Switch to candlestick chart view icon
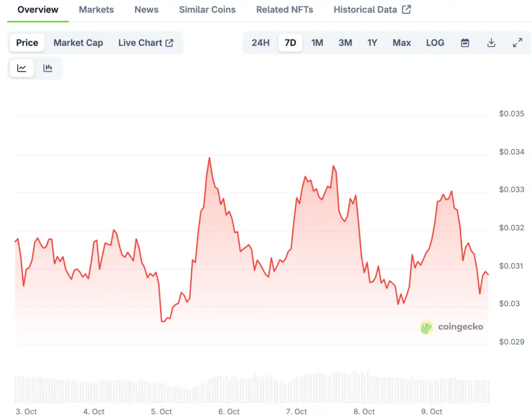Image resolution: width=532 pixels, height=420 pixels. click(48, 68)
